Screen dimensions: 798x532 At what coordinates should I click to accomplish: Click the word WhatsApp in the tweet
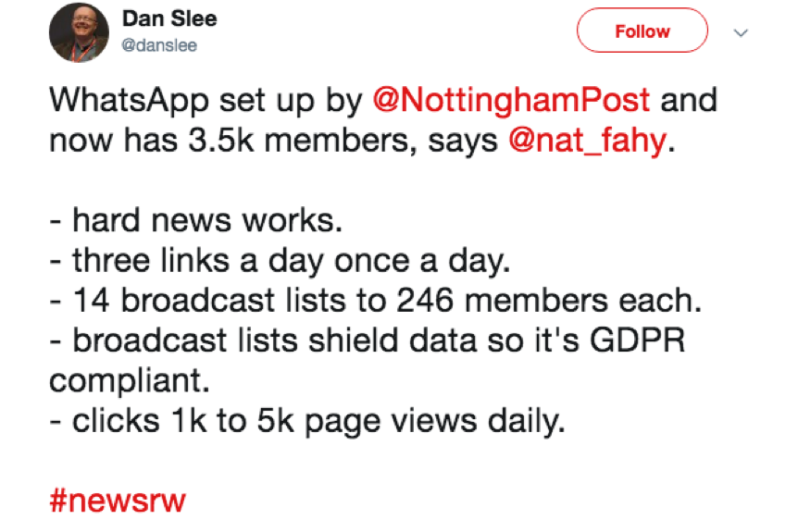tap(130, 100)
